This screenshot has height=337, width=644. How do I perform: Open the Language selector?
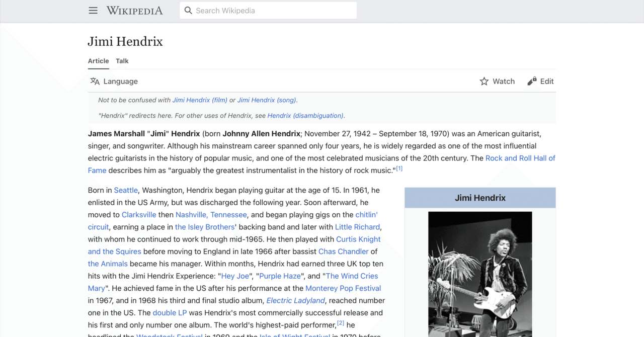[114, 81]
